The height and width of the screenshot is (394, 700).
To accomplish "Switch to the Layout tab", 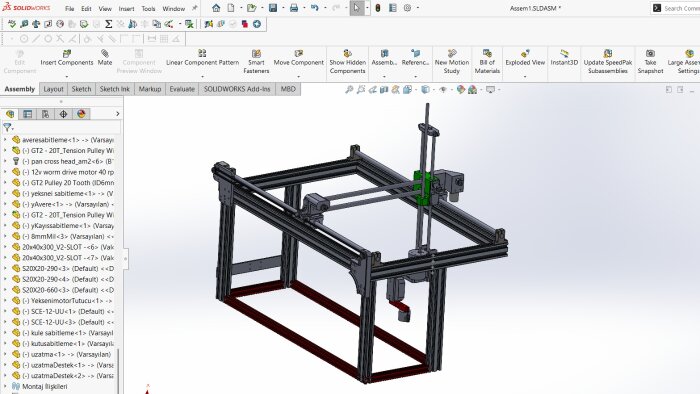I will (53, 89).
